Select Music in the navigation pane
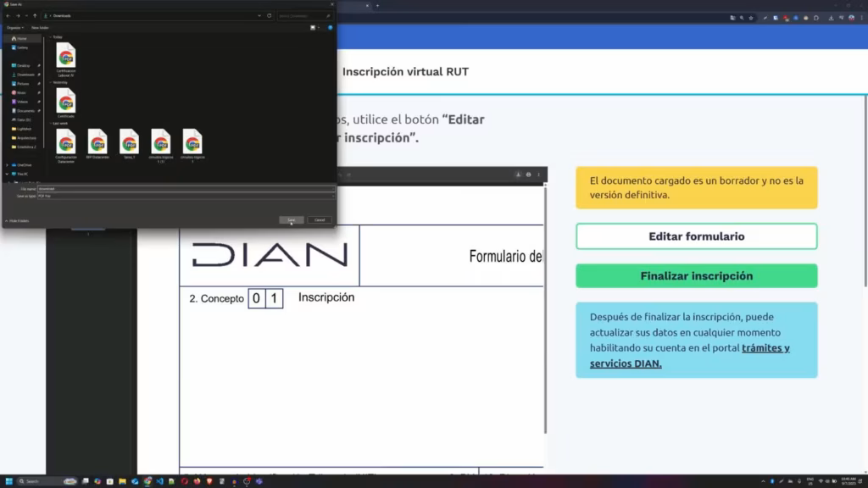 click(x=21, y=92)
